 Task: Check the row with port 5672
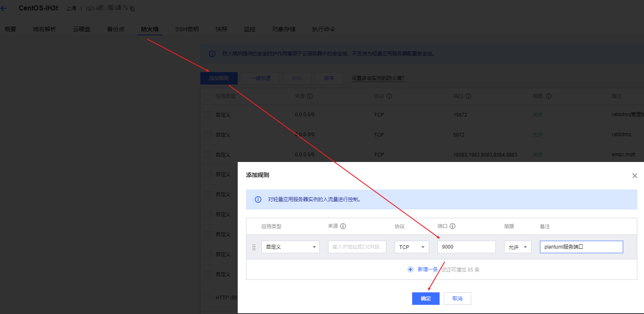(x=208, y=135)
